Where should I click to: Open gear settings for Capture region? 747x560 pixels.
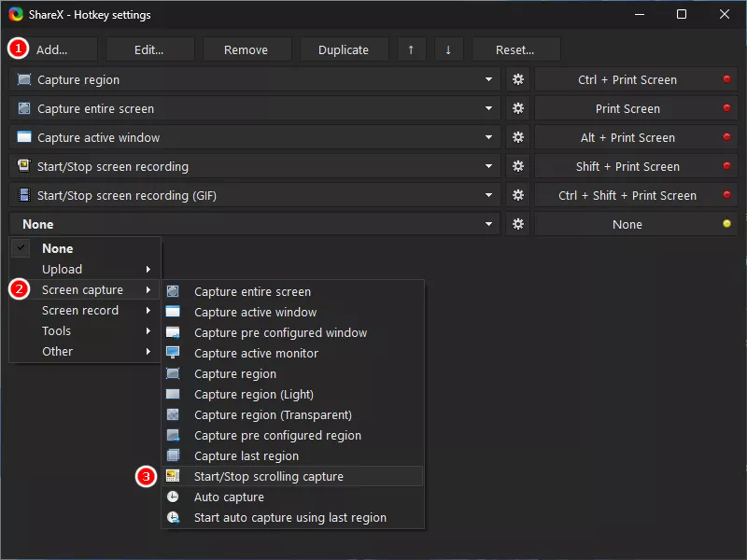coord(518,79)
